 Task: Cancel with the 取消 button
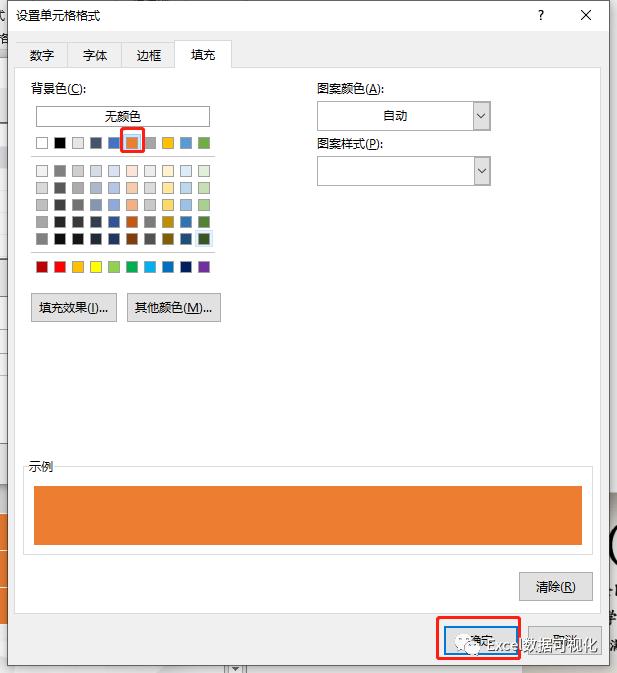coord(564,640)
